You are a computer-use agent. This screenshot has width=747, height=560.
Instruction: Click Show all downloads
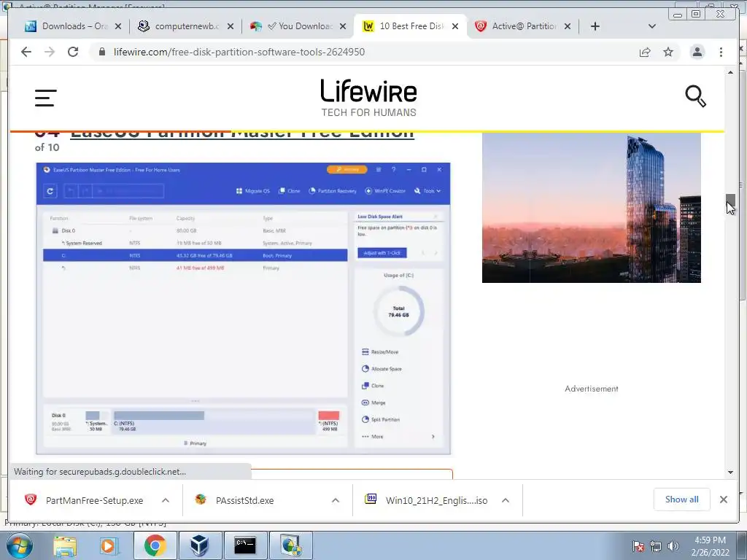pos(682,499)
